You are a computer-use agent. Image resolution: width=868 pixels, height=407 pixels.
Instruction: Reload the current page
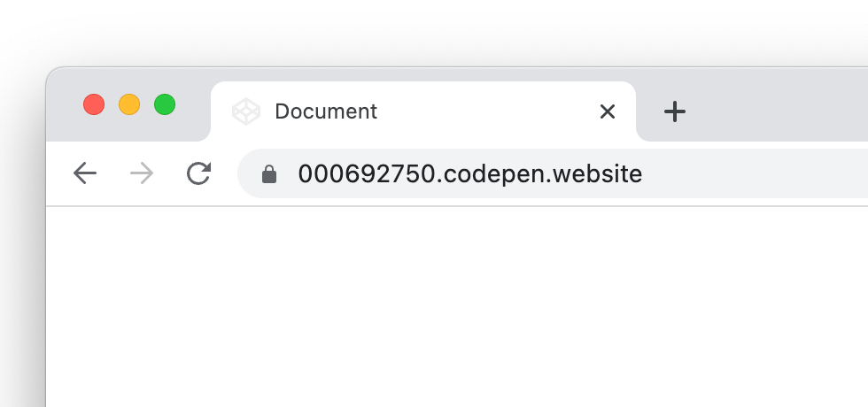coord(198,173)
